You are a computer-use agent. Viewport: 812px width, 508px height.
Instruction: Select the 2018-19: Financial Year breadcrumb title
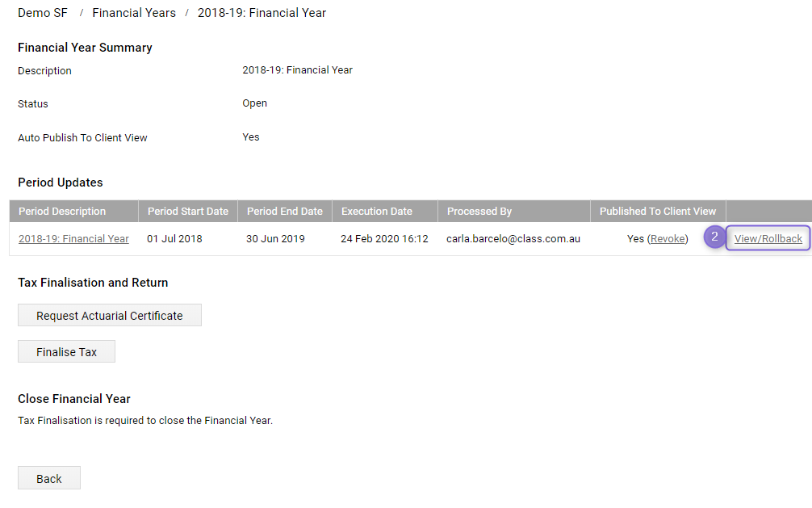pos(262,13)
